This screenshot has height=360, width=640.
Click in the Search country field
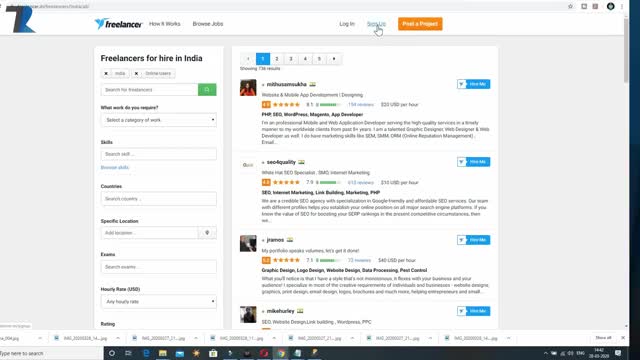point(159,199)
